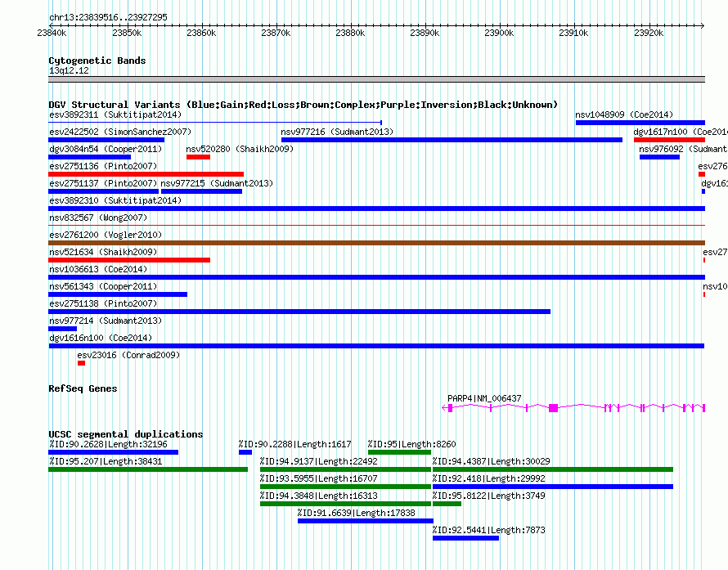Select UCSC segmental duplications track title
This screenshot has width=728, height=570.
[126, 434]
